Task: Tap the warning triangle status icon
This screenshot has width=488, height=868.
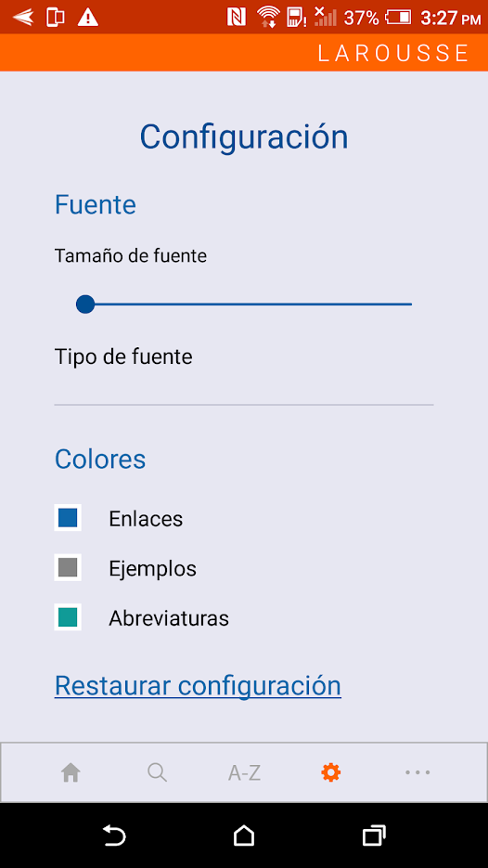Action: point(87,18)
